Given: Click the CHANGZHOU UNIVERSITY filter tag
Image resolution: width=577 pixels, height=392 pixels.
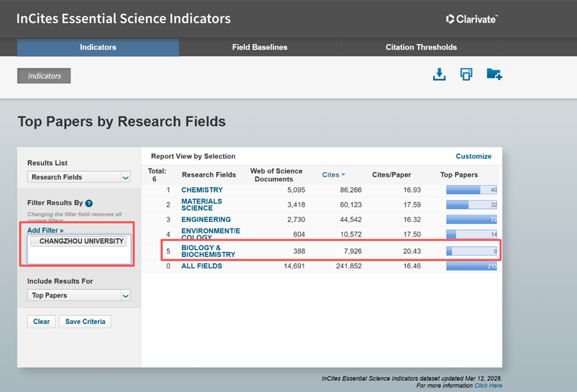Looking at the screenshot, I should pos(78,241).
